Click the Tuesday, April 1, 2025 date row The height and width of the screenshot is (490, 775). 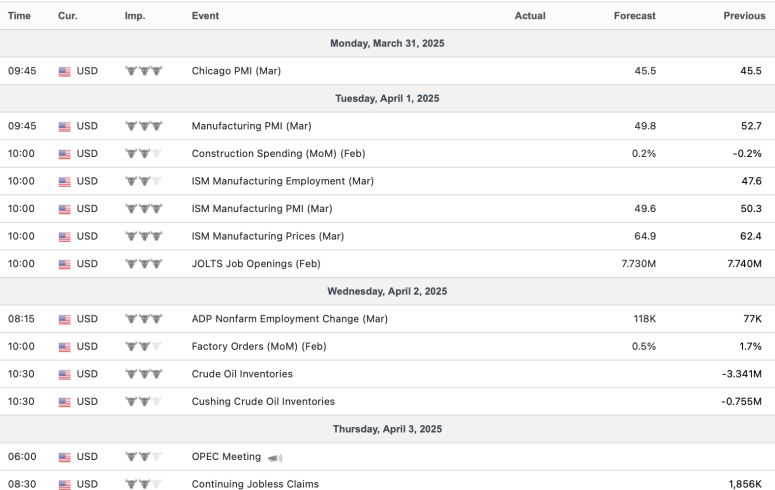(x=388, y=98)
